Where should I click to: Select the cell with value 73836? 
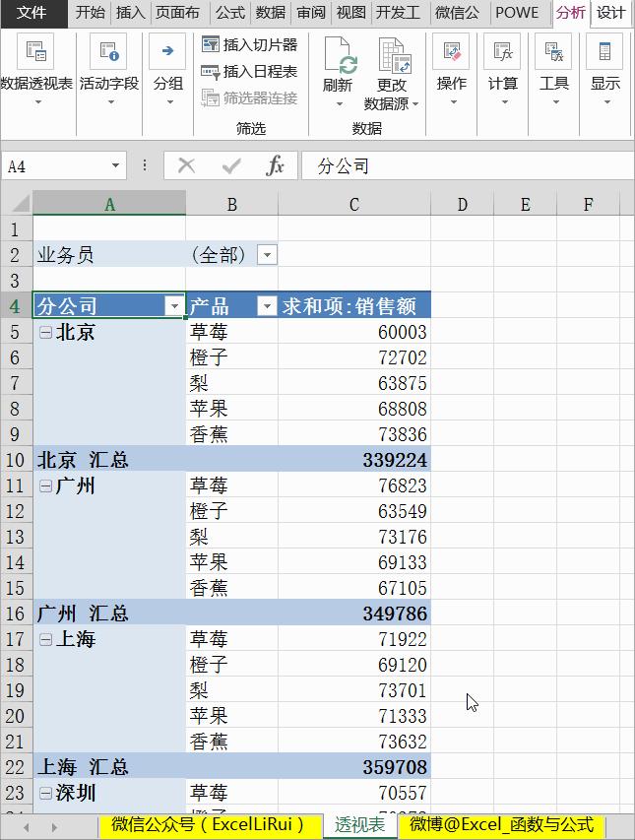pyautogui.click(x=353, y=434)
